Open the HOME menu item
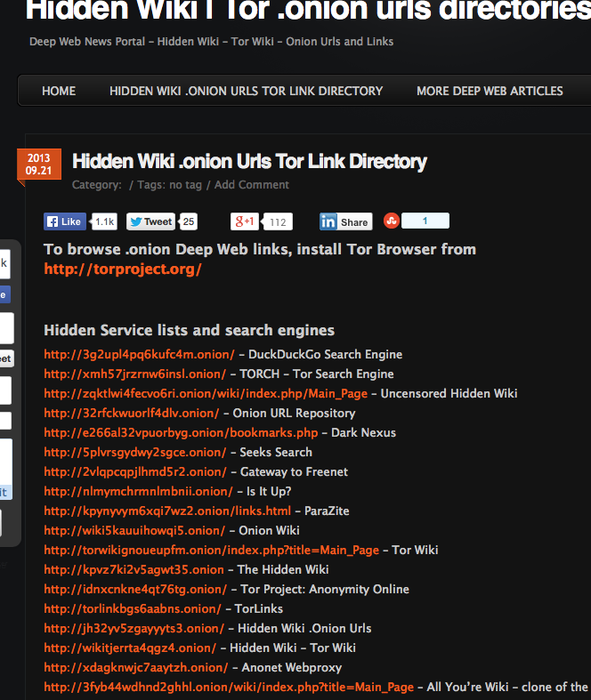The image size is (591, 700). pyautogui.click(x=59, y=91)
